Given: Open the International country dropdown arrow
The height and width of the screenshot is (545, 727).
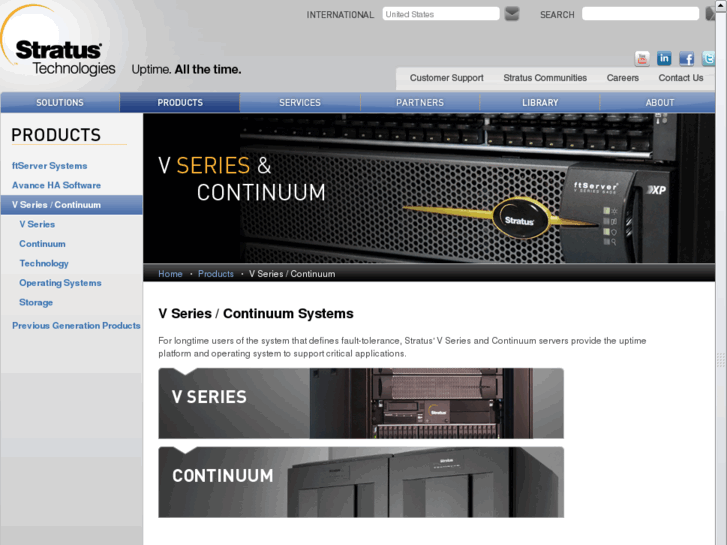Looking at the screenshot, I should (512, 14).
